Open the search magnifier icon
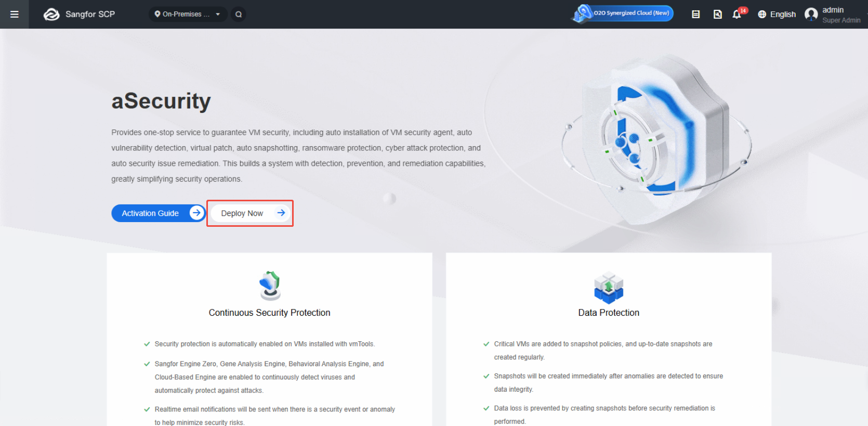This screenshot has width=868, height=426. click(x=239, y=14)
